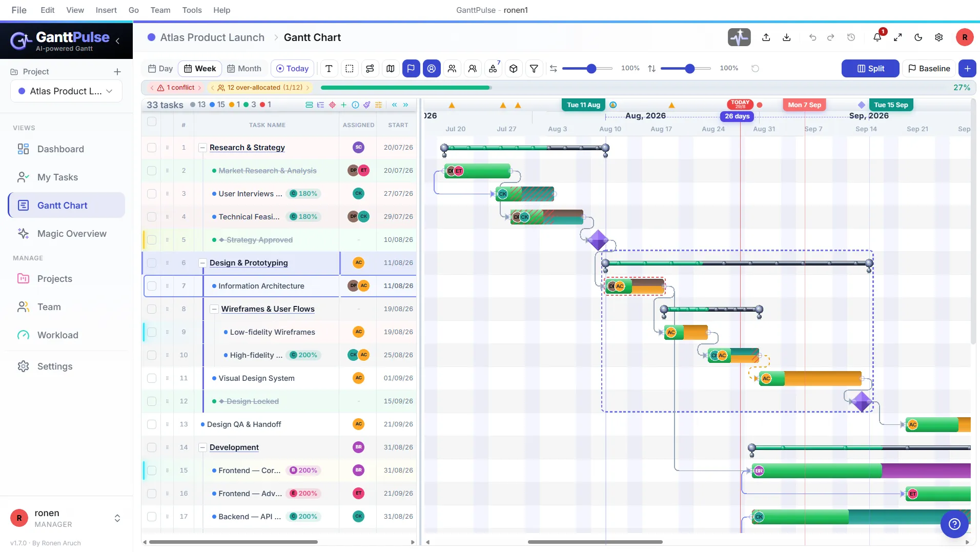980x552 pixels.
Task: Open the Tools menu
Action: (x=192, y=10)
